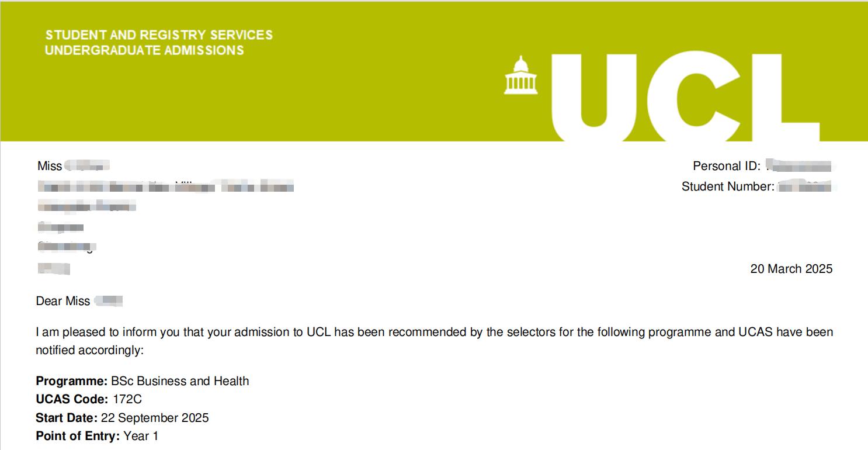
Task: Click the bold "UCAS Code:" label
Action: coord(72,400)
